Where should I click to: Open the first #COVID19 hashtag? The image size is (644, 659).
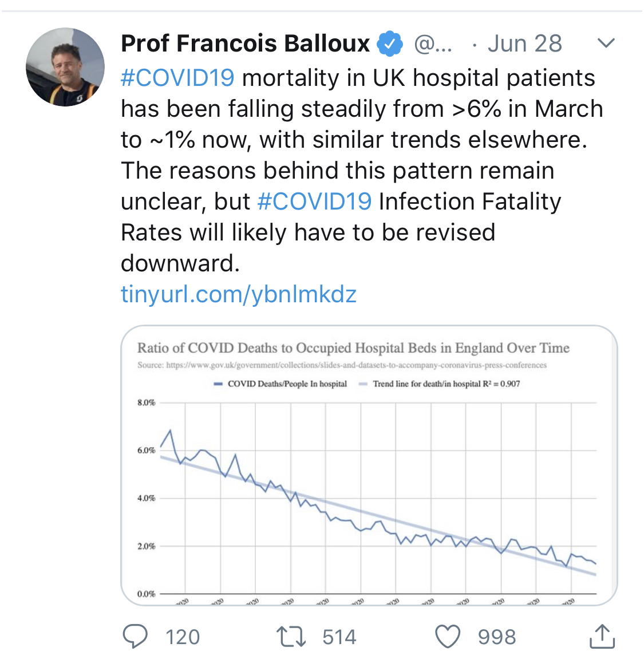(x=177, y=78)
